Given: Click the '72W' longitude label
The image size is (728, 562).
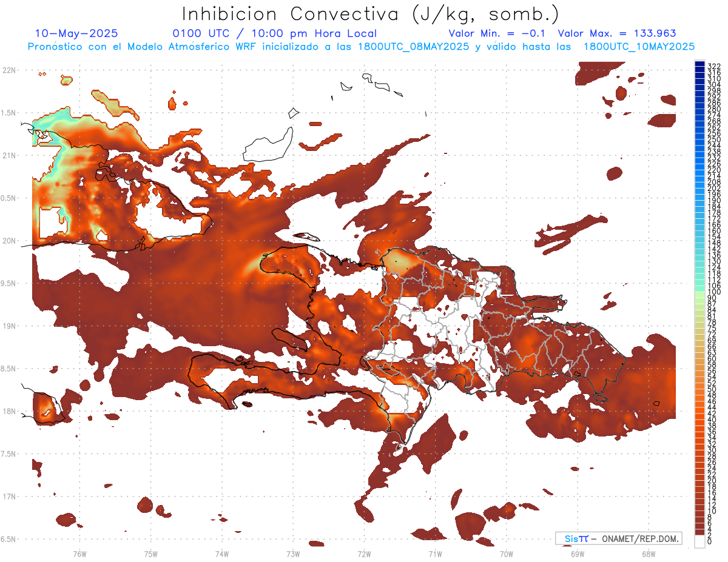Looking at the screenshot, I should [x=364, y=554].
